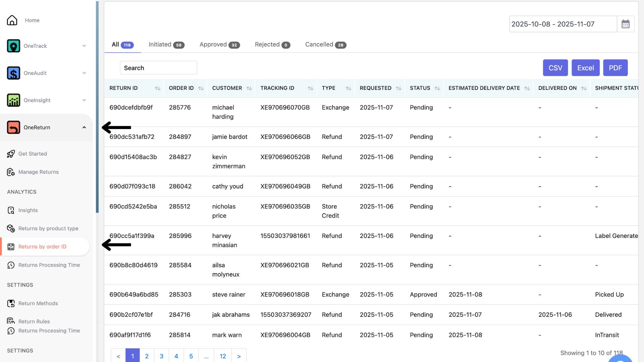Click the Return Methods icon
Viewport: 644px width, 362px height.
11,303
